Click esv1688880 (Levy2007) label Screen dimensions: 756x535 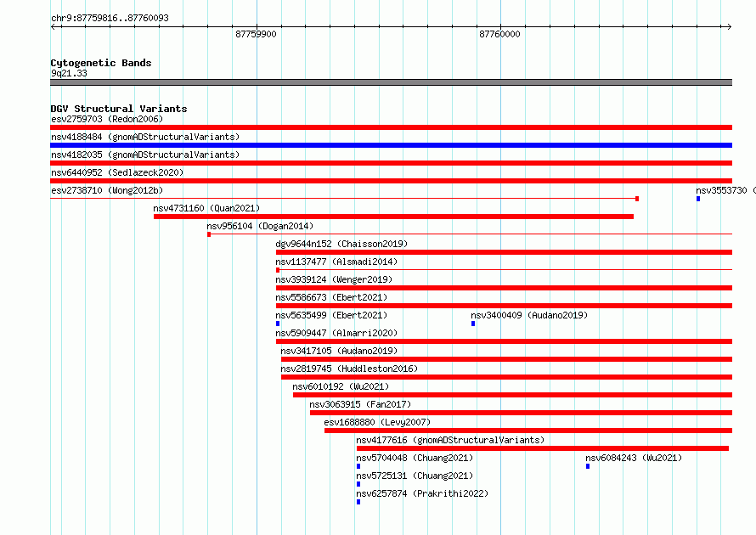coord(377,422)
